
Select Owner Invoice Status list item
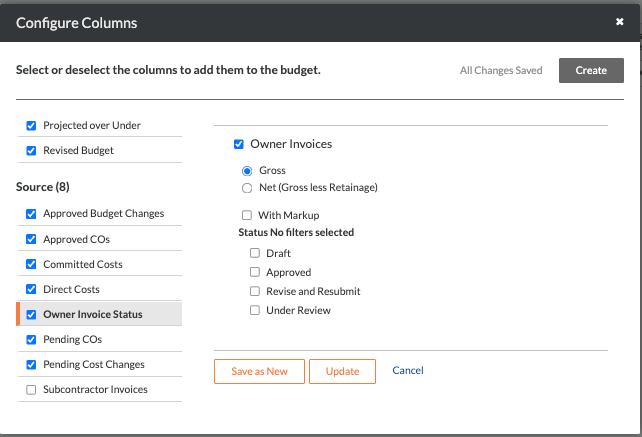tap(92, 314)
